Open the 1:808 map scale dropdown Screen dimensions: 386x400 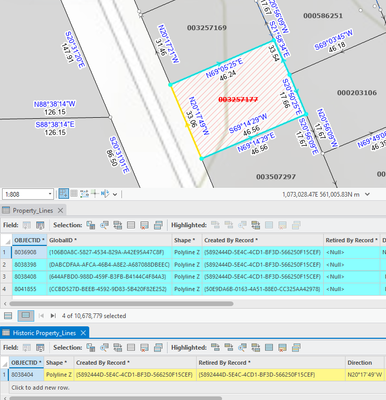click(x=50, y=194)
